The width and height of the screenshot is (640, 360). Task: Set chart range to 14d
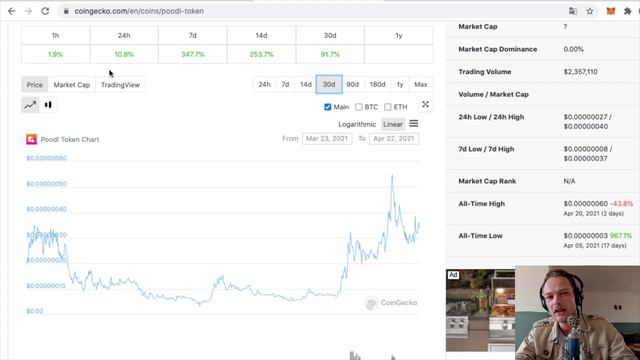coord(306,84)
